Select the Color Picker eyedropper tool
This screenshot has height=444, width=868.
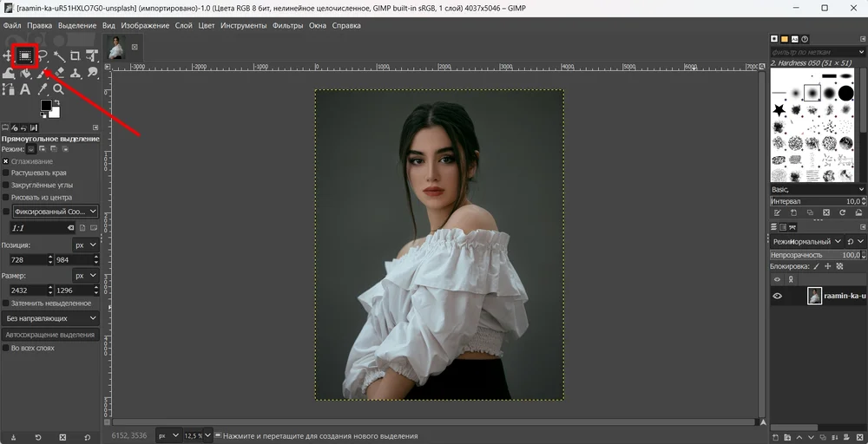[x=42, y=89]
